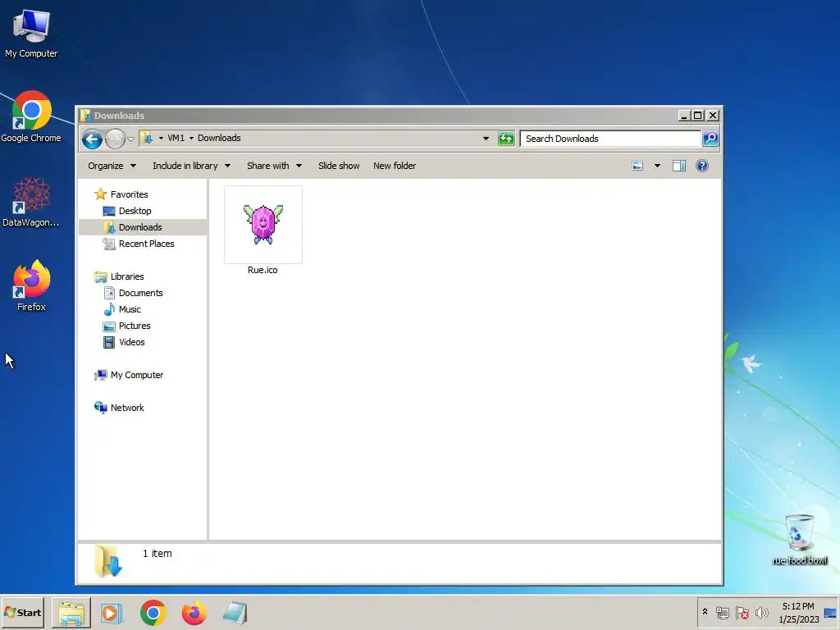Screen dimensions: 840x630
Task: Click Downloads in the address path
Action: point(219,138)
